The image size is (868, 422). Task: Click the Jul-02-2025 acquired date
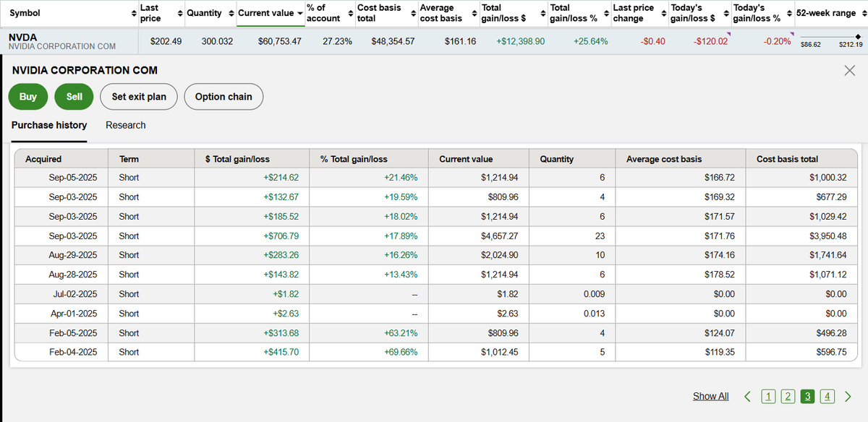pos(74,294)
